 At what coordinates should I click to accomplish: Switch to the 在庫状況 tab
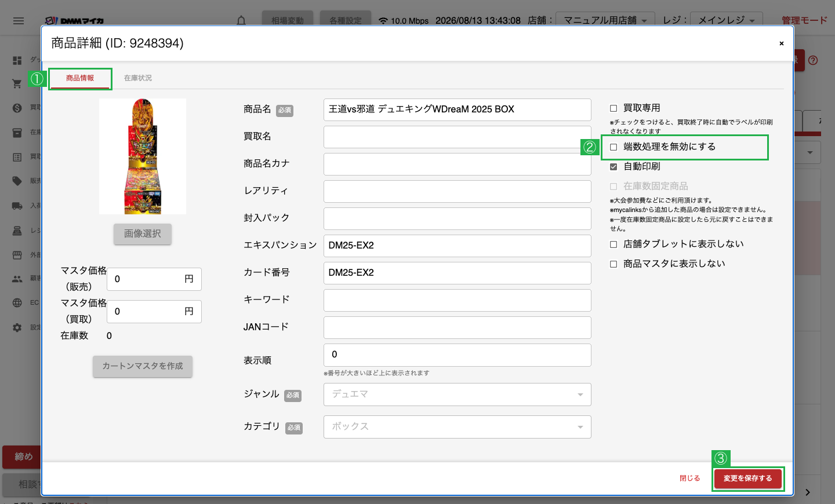[138, 78]
